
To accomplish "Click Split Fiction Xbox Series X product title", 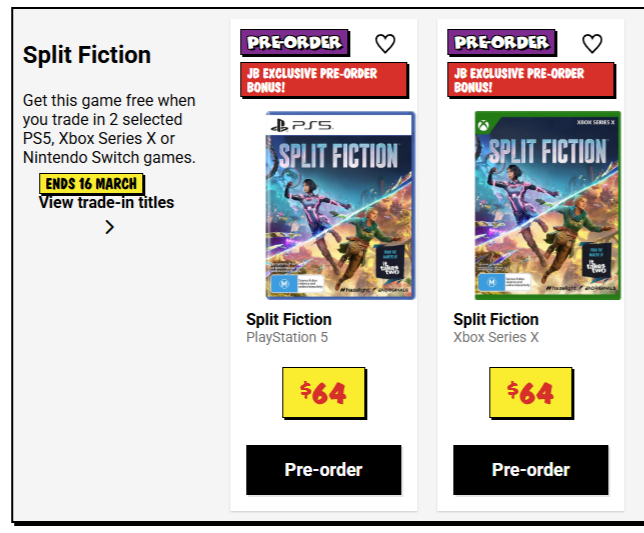I will [496, 319].
